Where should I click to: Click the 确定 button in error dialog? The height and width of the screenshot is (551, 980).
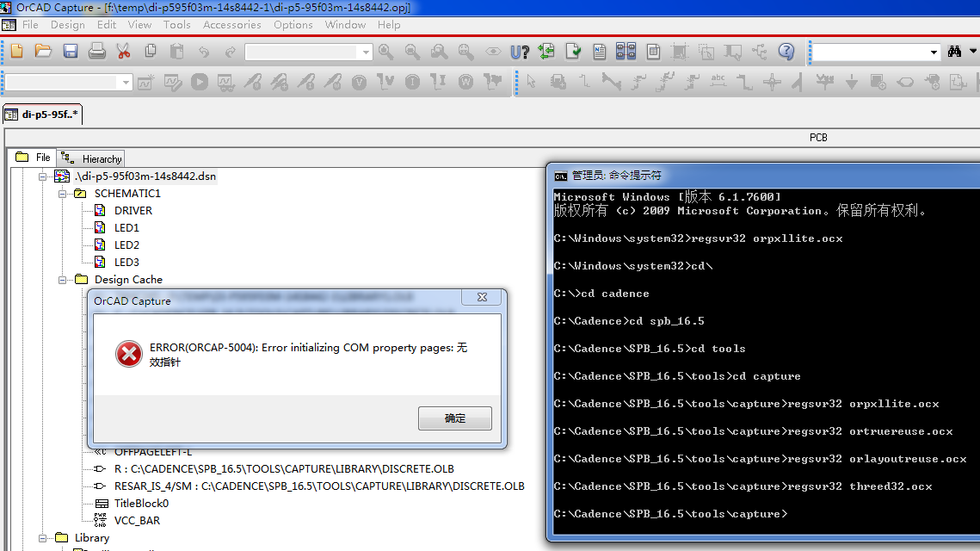click(x=455, y=418)
